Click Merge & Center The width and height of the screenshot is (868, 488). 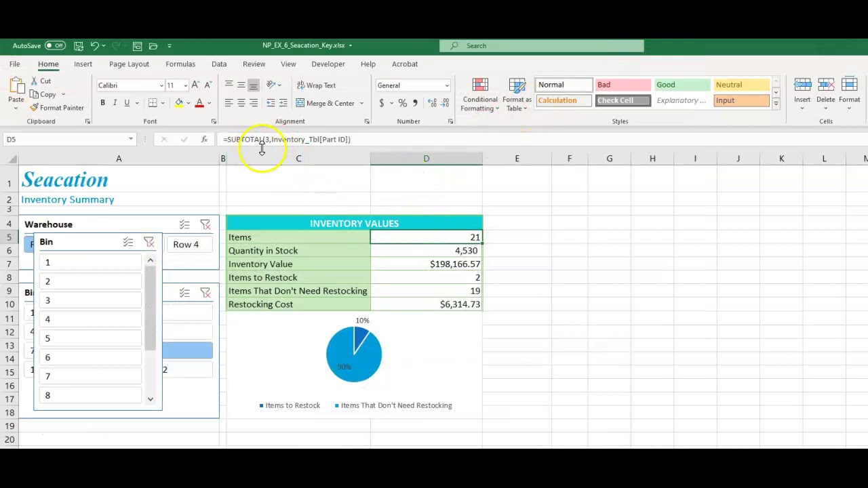[x=325, y=103]
